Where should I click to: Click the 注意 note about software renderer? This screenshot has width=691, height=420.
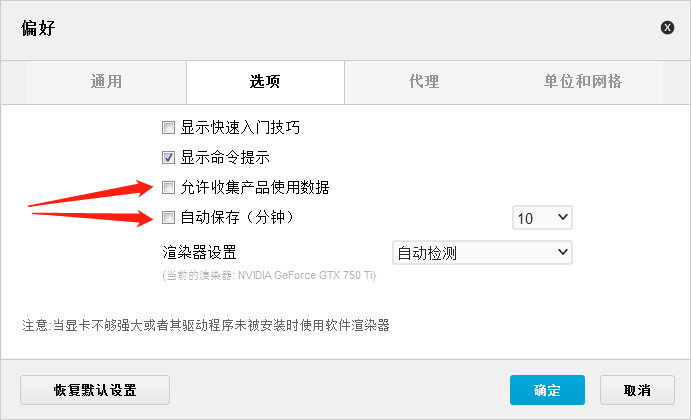[206, 325]
